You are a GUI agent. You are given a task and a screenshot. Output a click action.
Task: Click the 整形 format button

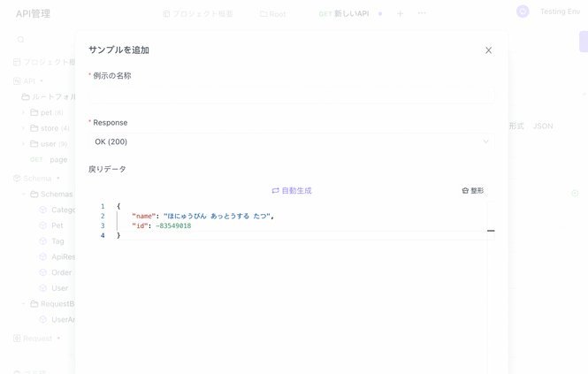coord(472,191)
